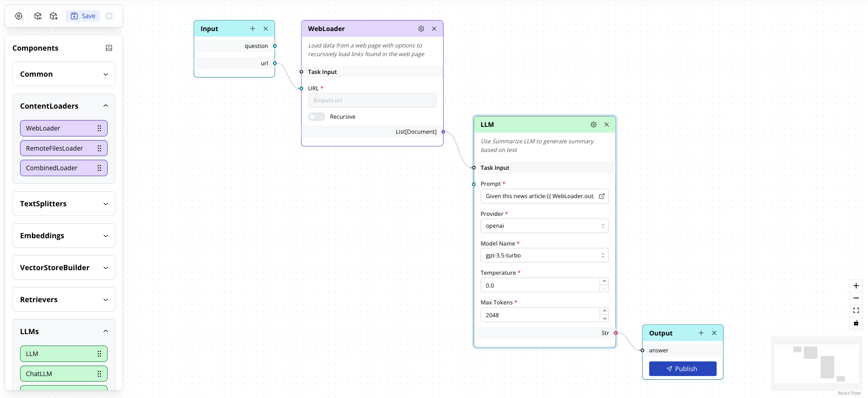This screenshot has width=868, height=398.
Task: Click the LLM Str output port
Action: (616, 333)
